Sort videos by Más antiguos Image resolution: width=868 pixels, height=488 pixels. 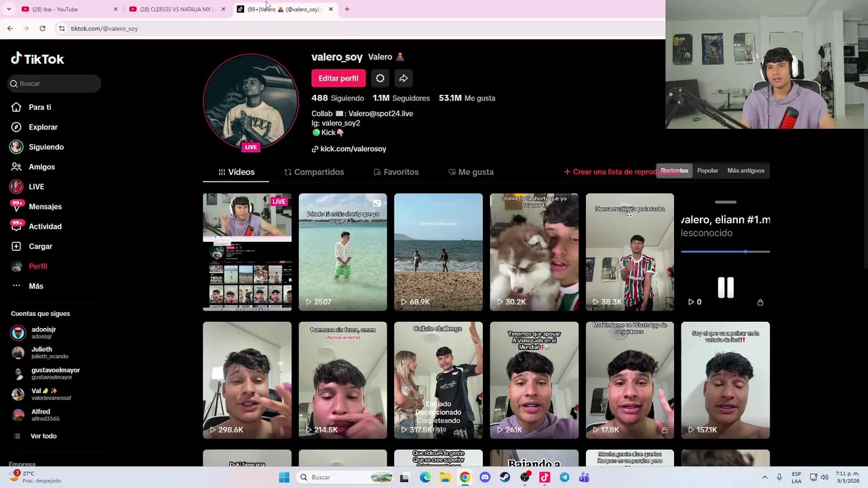[x=745, y=171]
